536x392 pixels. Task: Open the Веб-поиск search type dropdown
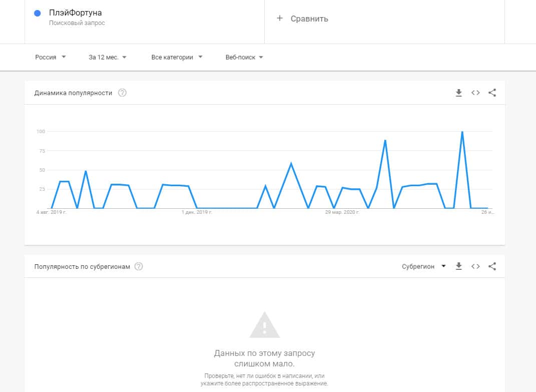(244, 57)
